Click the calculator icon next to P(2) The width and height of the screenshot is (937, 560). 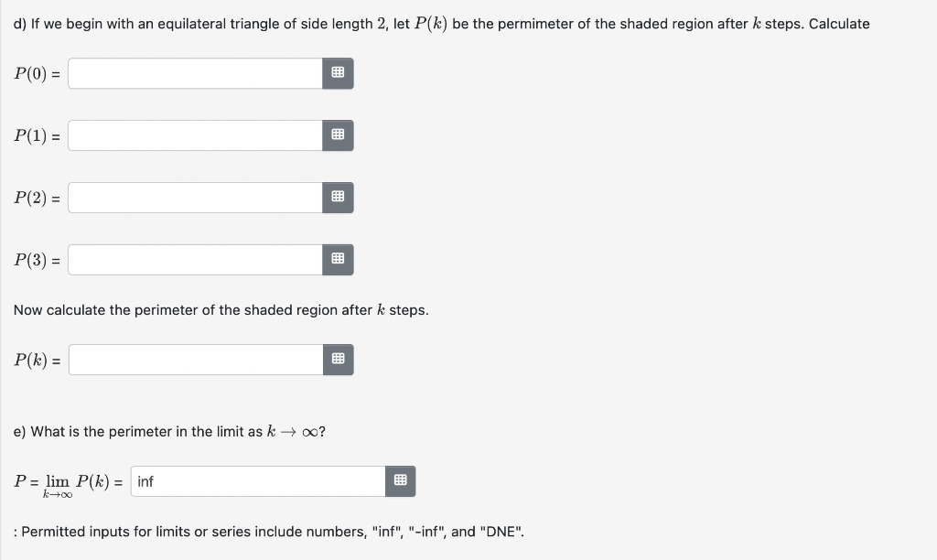point(338,197)
